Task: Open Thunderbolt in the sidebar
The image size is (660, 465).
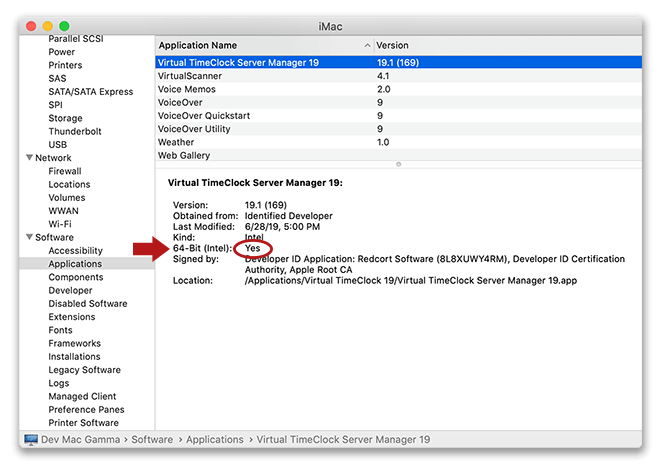Action: [x=75, y=131]
